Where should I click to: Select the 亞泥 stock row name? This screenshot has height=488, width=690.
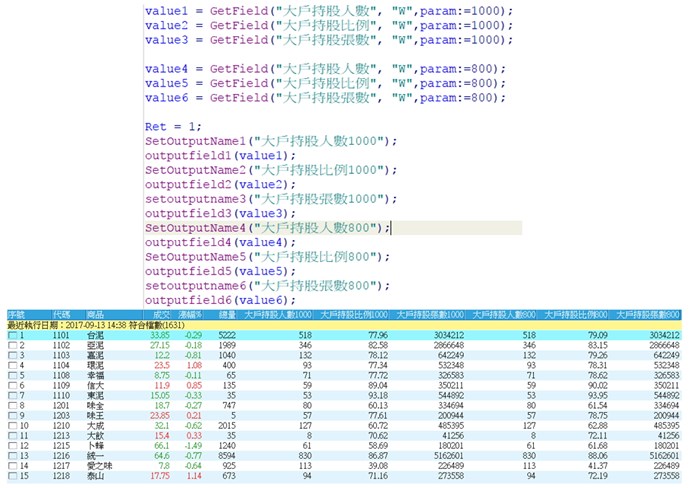pyautogui.click(x=96, y=344)
